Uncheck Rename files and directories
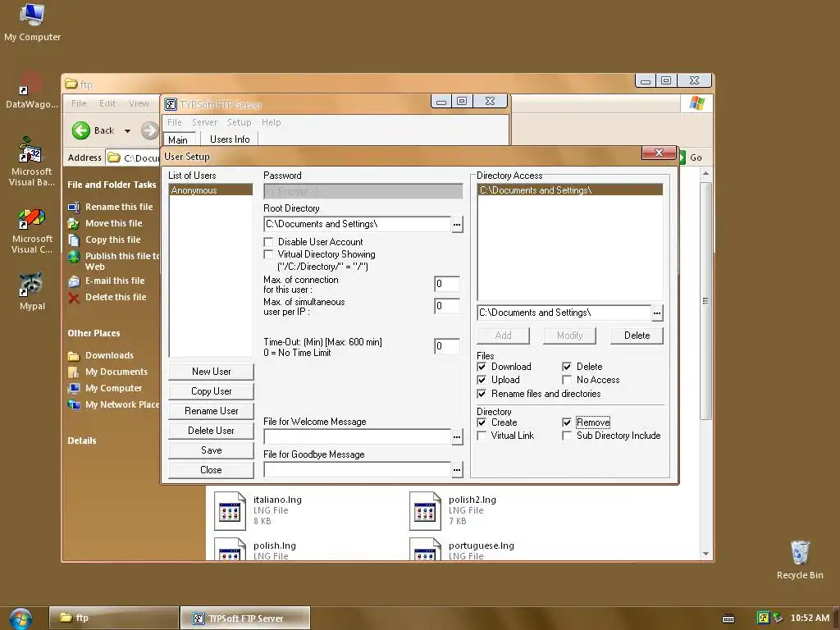 click(x=482, y=394)
